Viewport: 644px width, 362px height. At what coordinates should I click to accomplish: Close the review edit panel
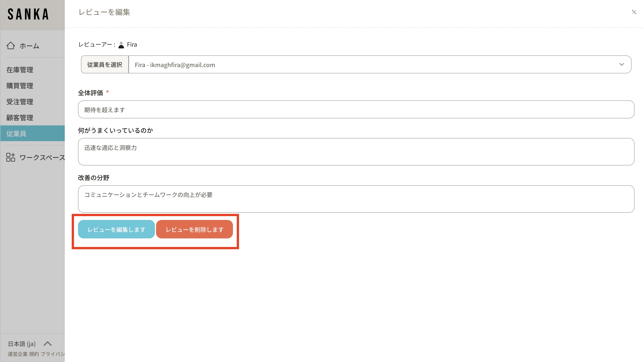pos(634,12)
